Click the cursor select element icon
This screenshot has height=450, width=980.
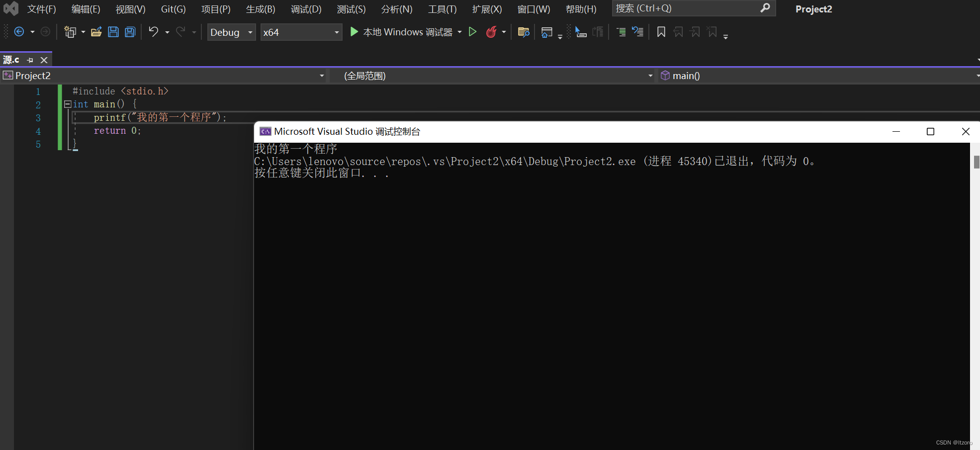pyautogui.click(x=580, y=32)
